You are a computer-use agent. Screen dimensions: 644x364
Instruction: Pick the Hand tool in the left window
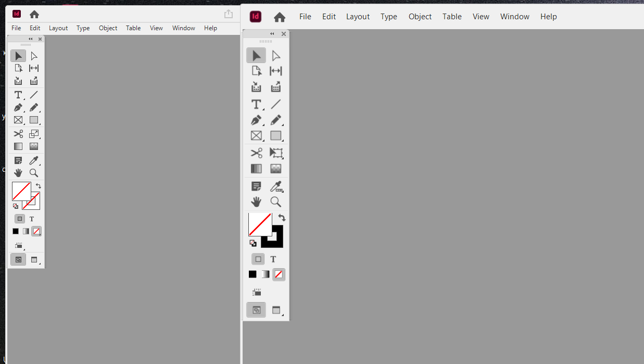pos(18,173)
